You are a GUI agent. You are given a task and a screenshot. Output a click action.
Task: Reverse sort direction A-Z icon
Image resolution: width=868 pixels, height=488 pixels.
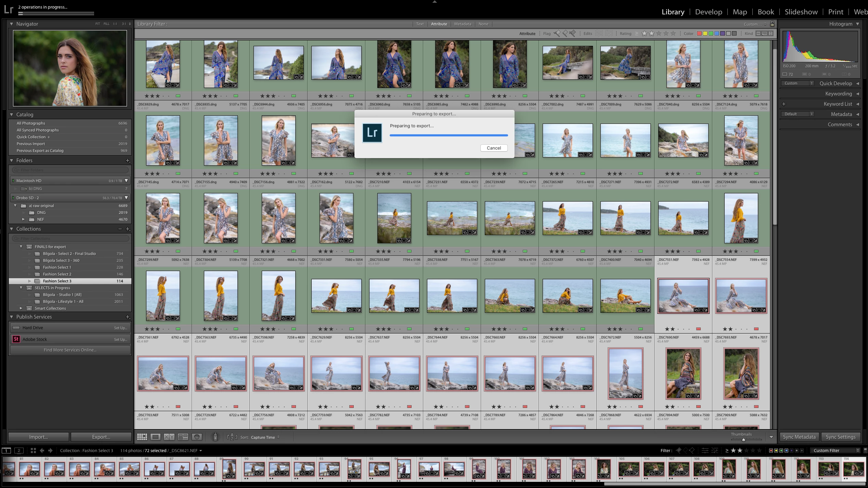(x=232, y=437)
